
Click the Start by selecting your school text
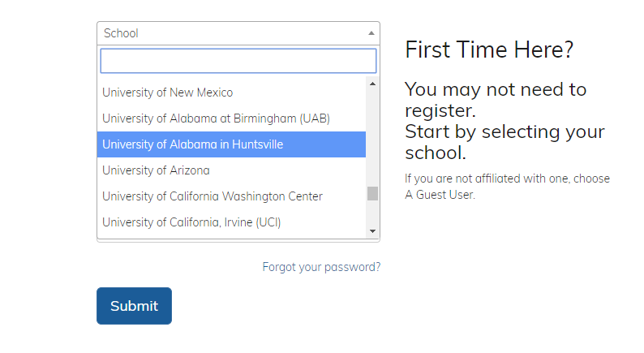(504, 142)
